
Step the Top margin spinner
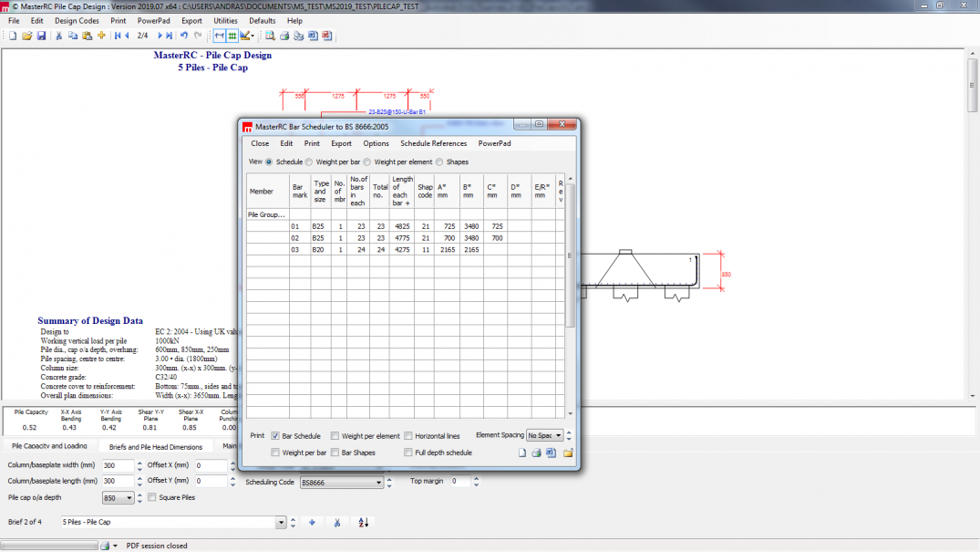pos(476,481)
